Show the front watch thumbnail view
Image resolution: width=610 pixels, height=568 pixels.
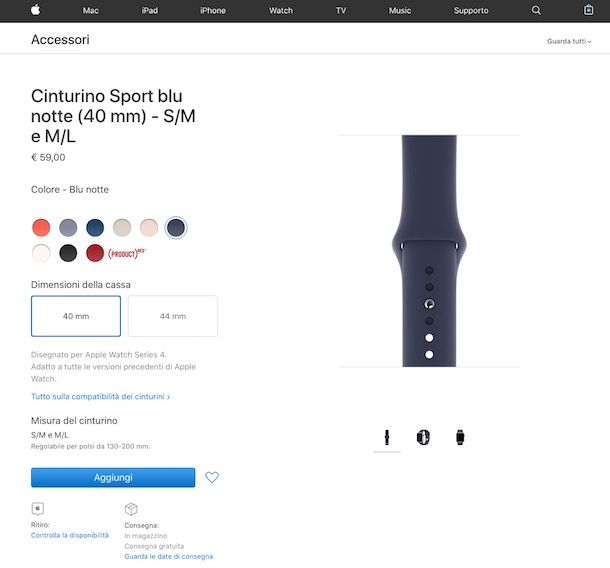(460, 437)
